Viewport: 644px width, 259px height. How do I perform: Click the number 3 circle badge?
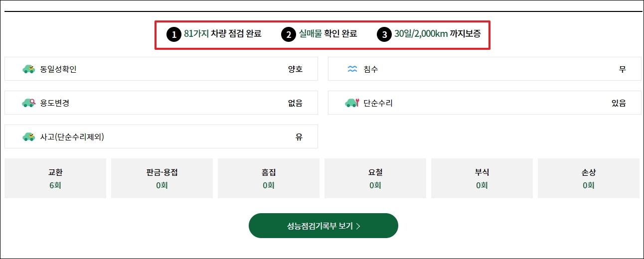pyautogui.click(x=383, y=35)
